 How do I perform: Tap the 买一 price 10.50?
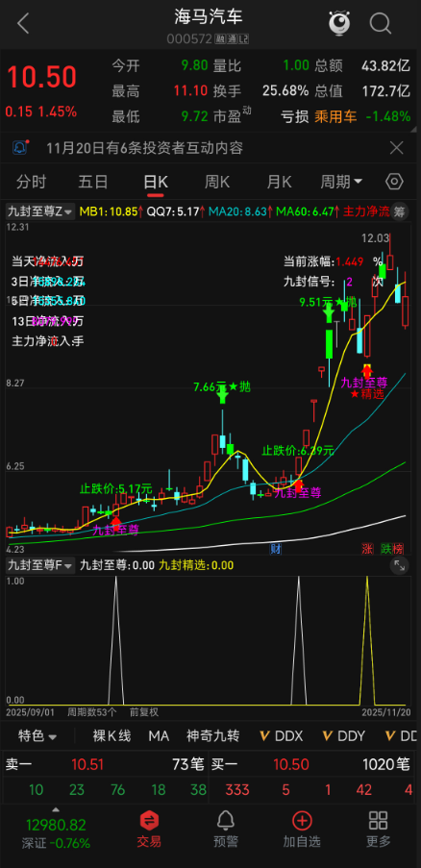[291, 765]
